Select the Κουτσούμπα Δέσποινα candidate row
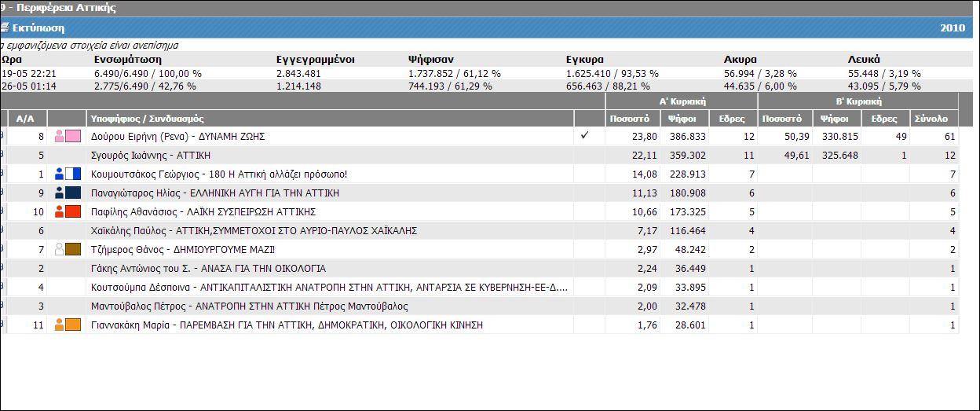 [x=479, y=287]
